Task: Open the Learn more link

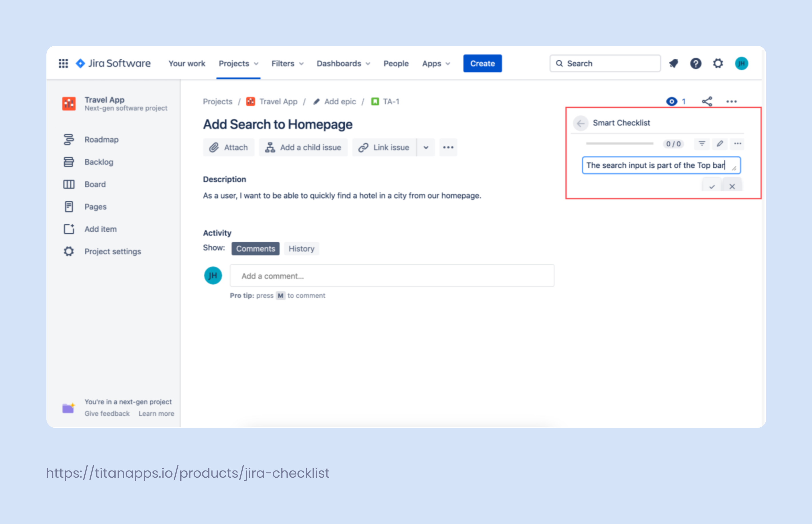Action: [x=156, y=413]
